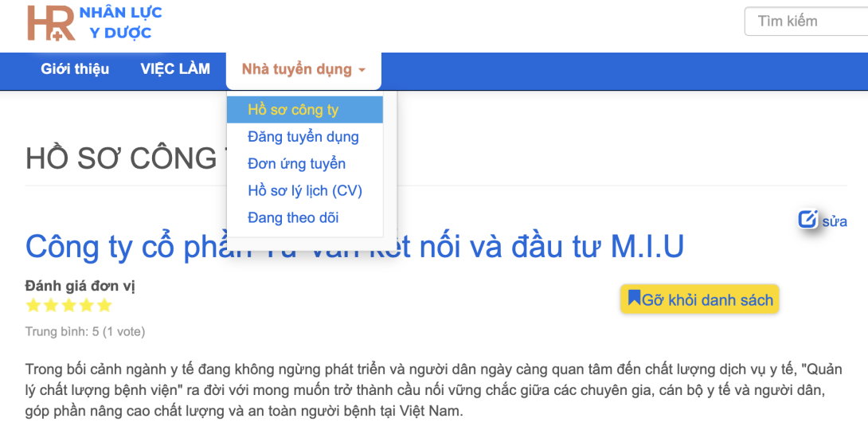Give a five-star rating
Viewport: 868px width, 430px height.
tap(104, 306)
